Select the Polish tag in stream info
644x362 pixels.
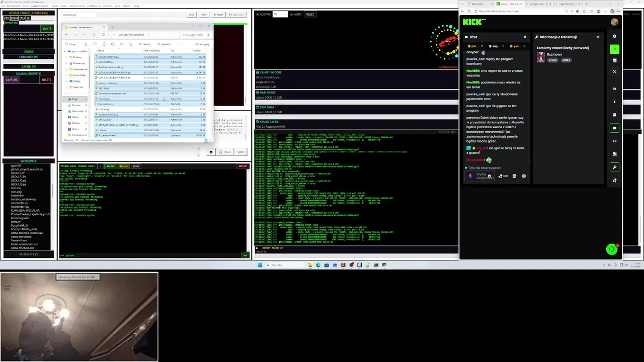[x=553, y=60]
